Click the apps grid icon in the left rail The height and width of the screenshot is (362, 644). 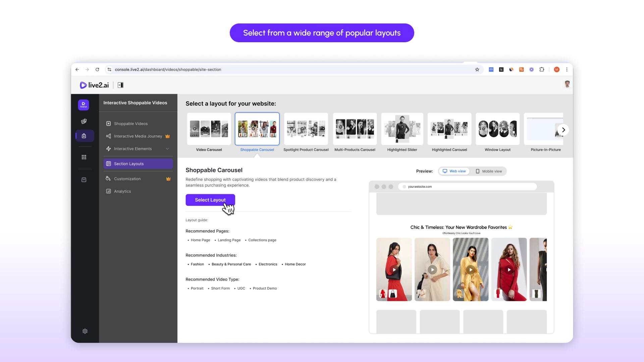[x=84, y=157]
